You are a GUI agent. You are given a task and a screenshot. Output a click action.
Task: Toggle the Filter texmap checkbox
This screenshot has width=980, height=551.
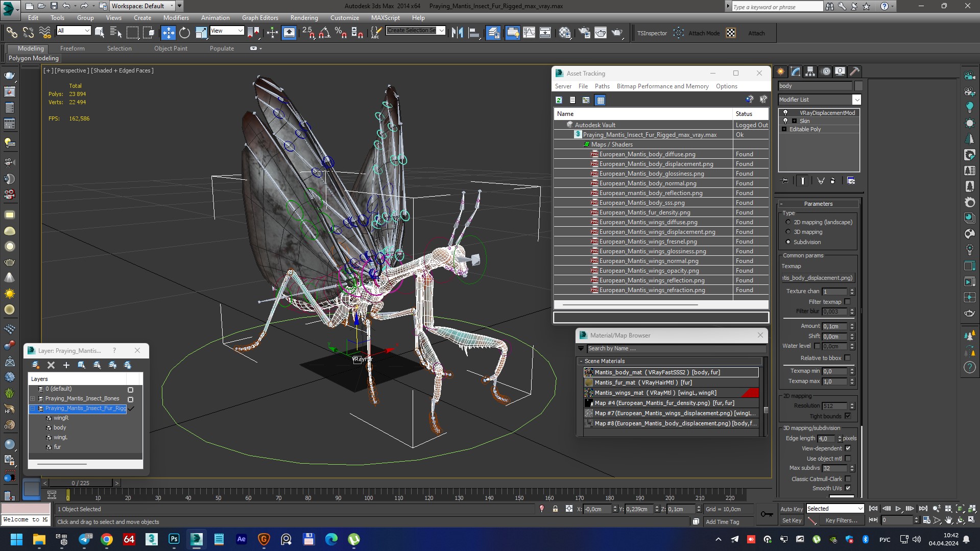click(848, 302)
